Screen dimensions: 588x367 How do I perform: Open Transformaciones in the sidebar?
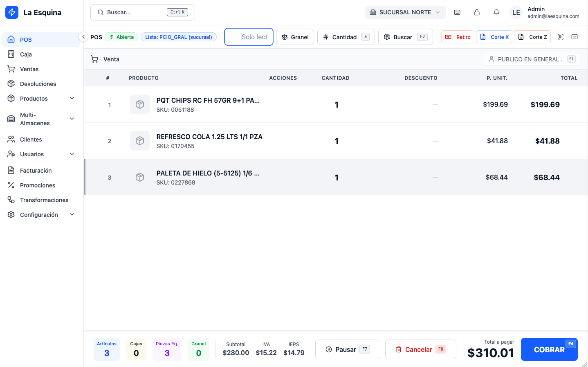pos(41,200)
